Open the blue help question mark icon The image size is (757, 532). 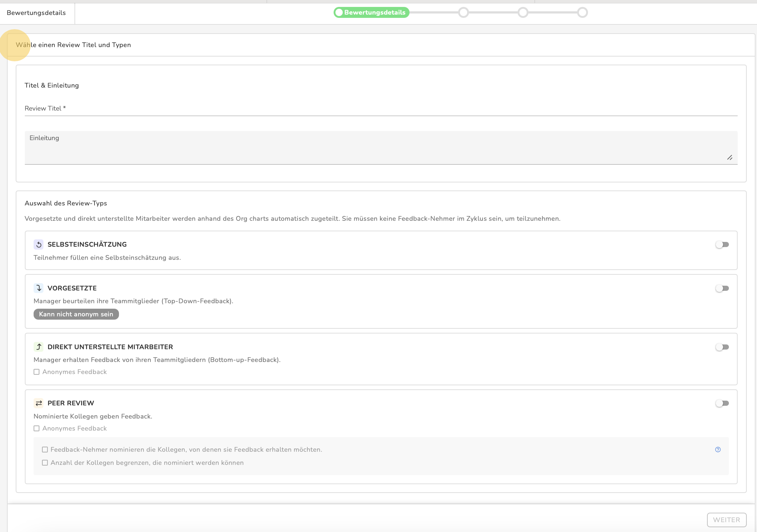pyautogui.click(x=718, y=450)
